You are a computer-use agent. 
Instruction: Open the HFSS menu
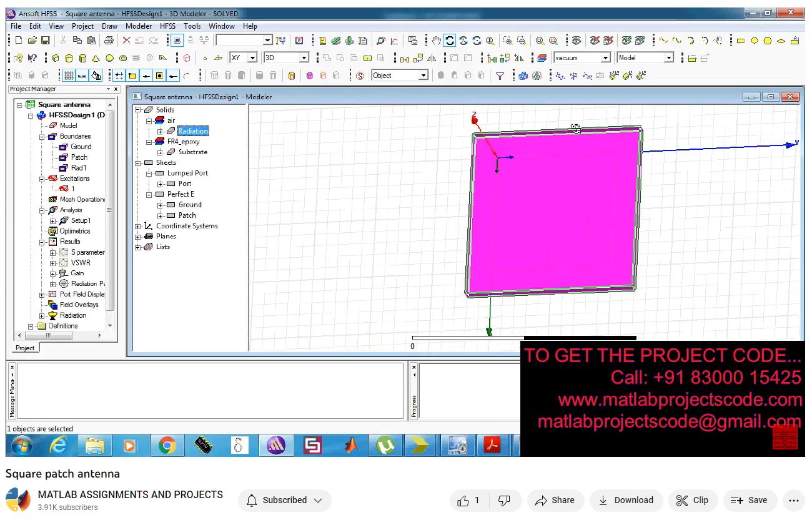point(167,26)
